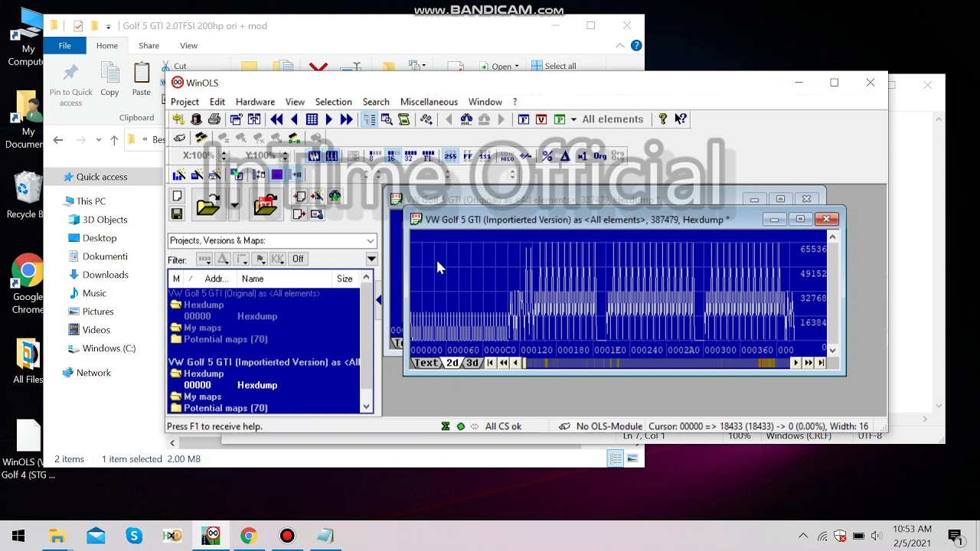
Task: Click the new blank project page icon
Action: [x=177, y=196]
